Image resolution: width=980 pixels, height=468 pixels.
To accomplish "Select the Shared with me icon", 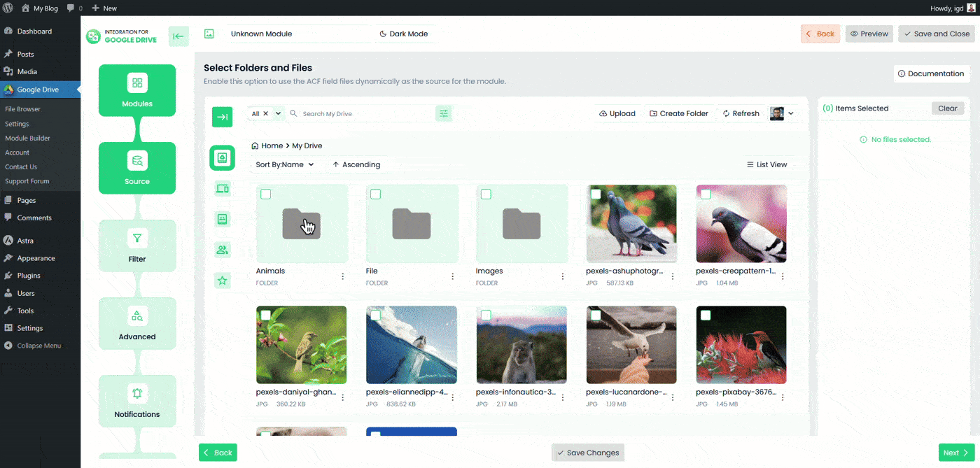I will pyautogui.click(x=223, y=250).
